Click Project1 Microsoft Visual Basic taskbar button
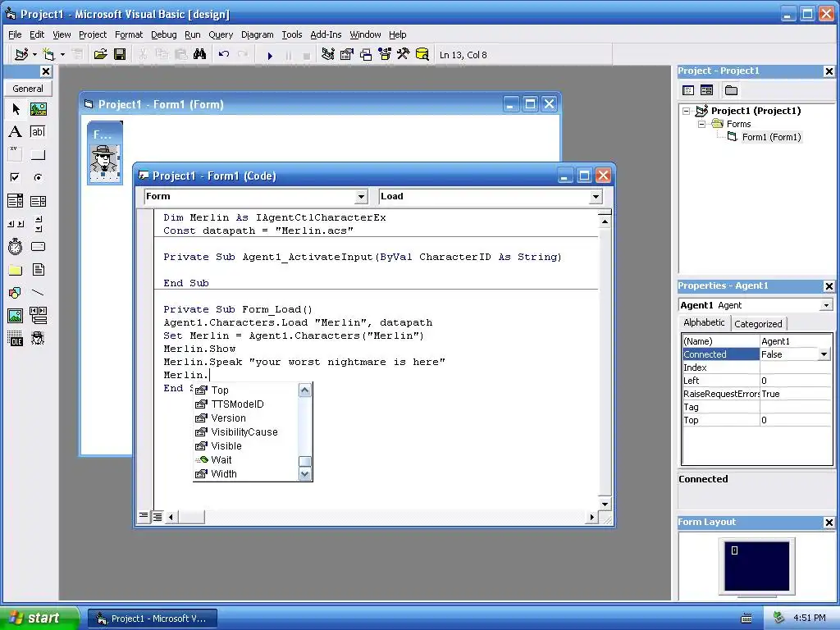840x630 pixels. tap(153, 619)
